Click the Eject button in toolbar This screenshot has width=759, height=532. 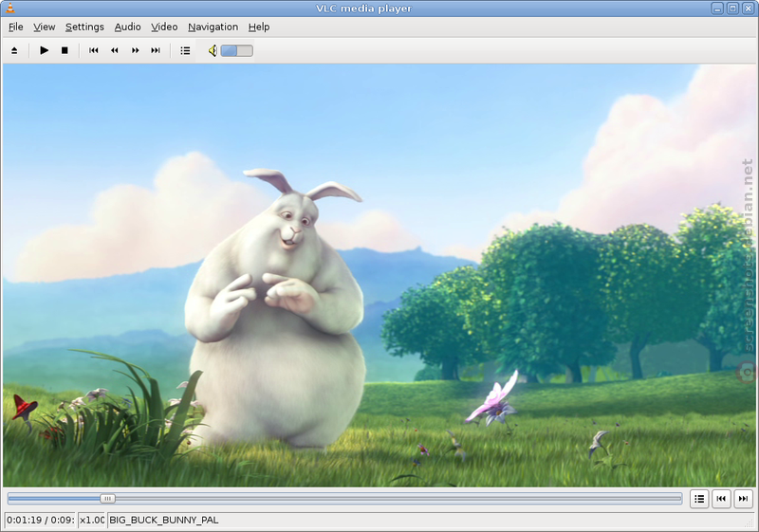pyautogui.click(x=14, y=50)
